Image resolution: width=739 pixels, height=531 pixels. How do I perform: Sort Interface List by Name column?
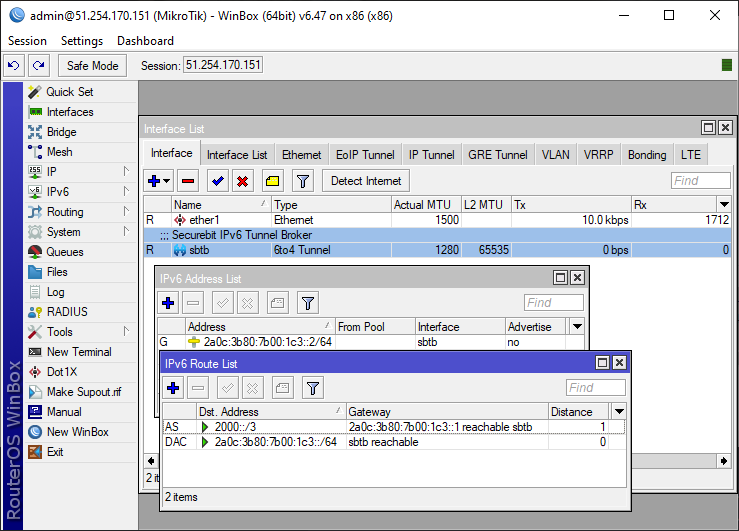[x=221, y=204]
